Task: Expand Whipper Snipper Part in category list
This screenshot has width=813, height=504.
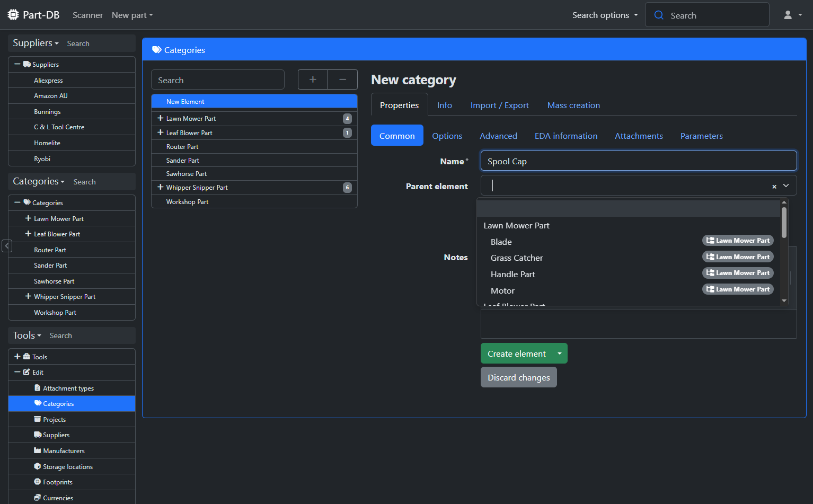Action: tap(160, 187)
